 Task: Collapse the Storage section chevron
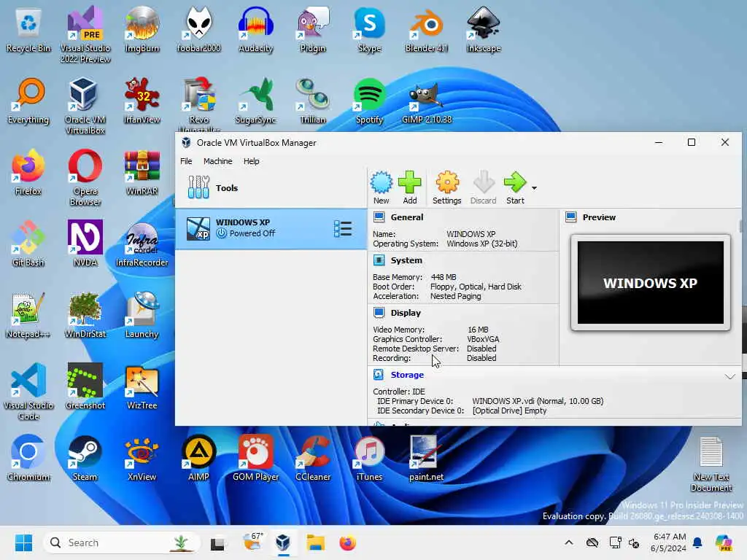729,376
